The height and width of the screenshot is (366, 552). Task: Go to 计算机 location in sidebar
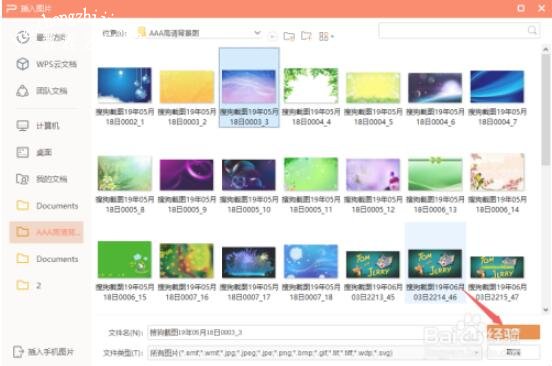point(38,126)
